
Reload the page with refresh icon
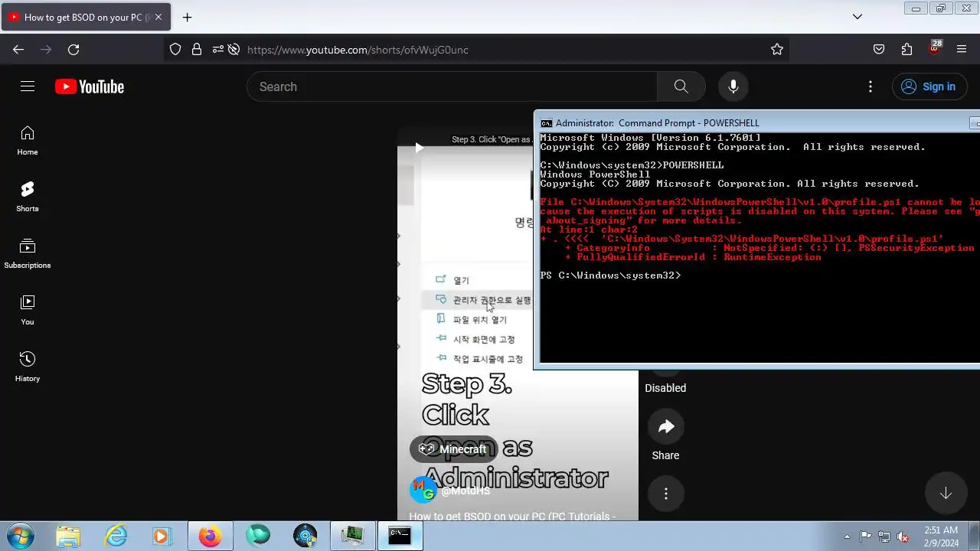coord(73,50)
